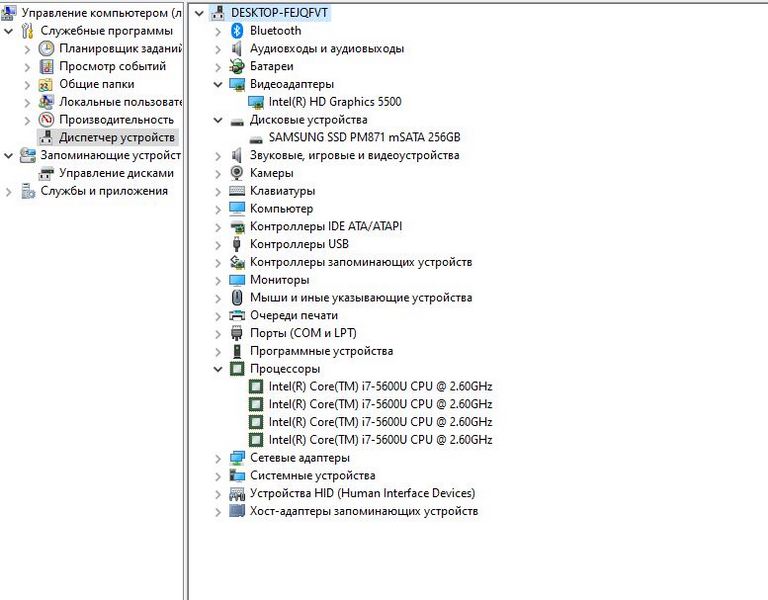Expand Звуковые, игровые и видеоустройства node

218,156
